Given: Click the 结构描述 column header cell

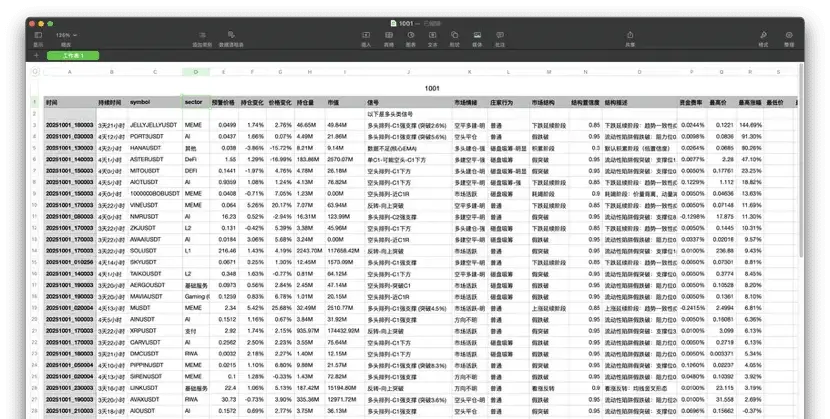Looking at the screenshot, I should (640, 102).
